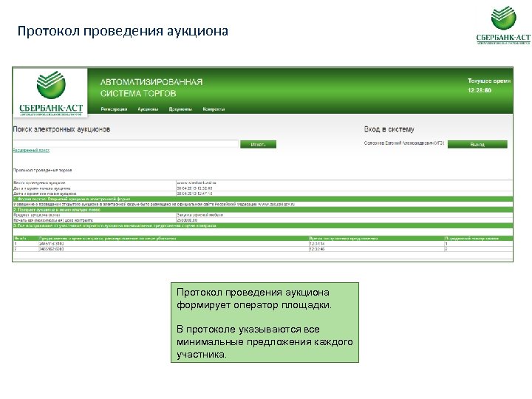Click the Поиск электронных аукционов heading

tap(61, 129)
